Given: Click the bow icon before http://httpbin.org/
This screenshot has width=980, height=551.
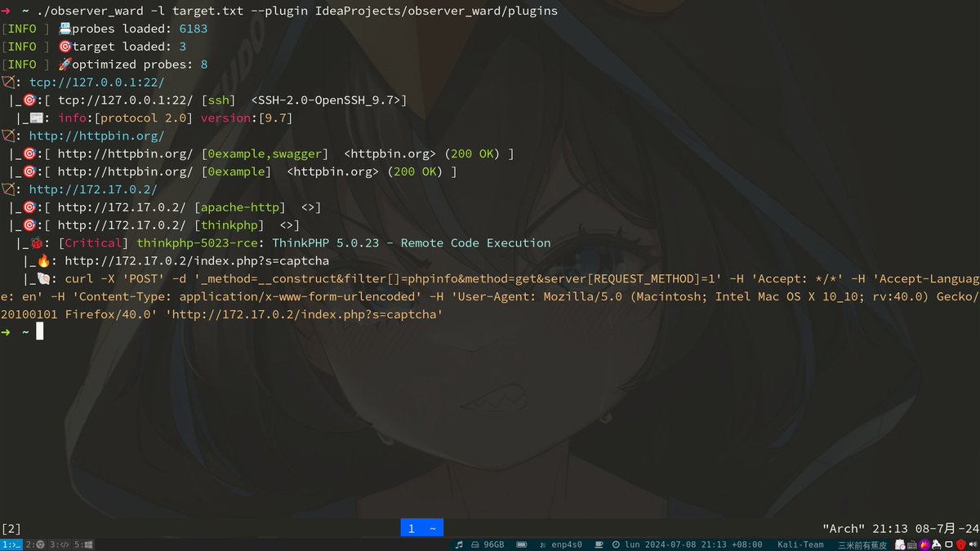Looking at the screenshot, I should tap(7, 136).
